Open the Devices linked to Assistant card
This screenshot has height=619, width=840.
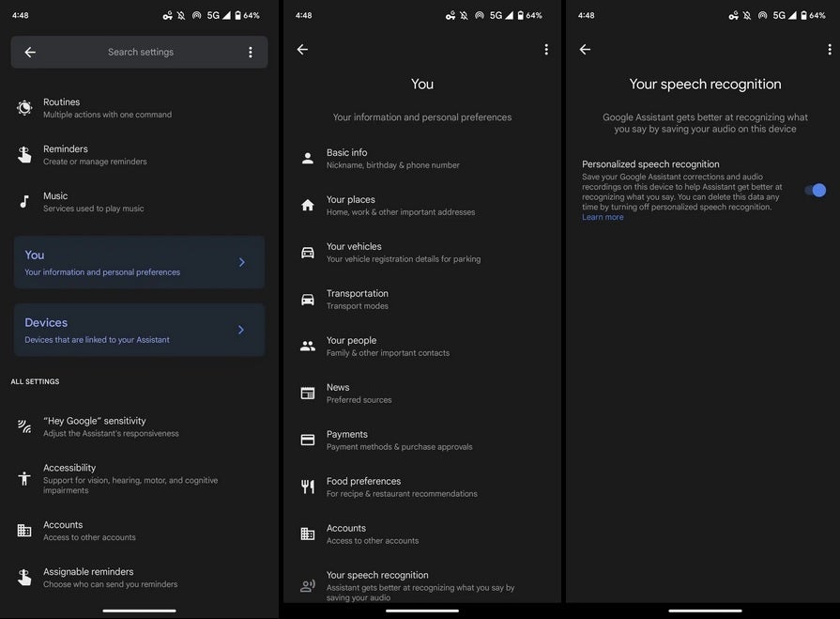139,330
